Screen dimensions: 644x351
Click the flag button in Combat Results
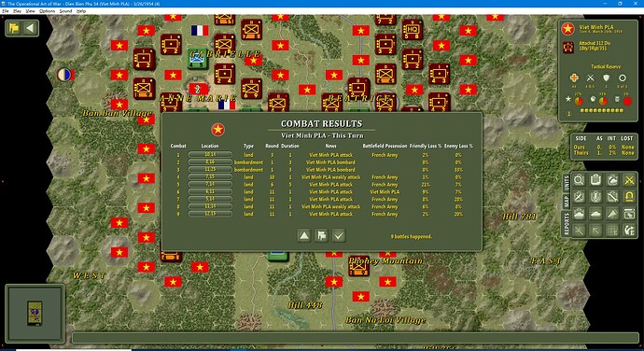pos(321,235)
